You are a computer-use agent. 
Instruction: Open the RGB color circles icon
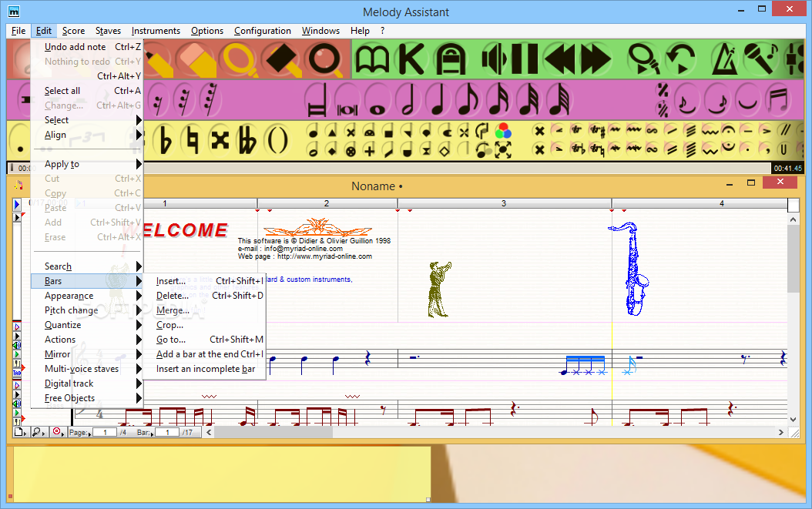point(503,131)
